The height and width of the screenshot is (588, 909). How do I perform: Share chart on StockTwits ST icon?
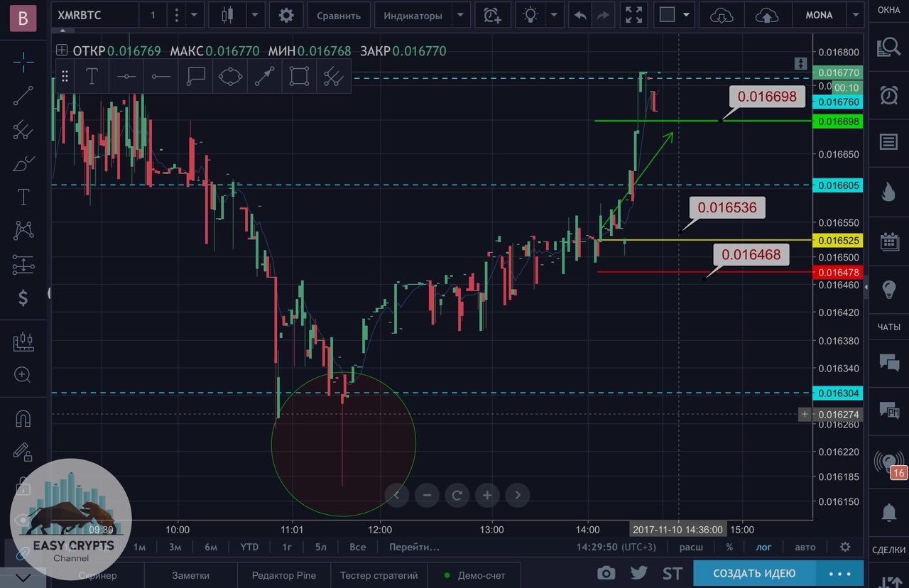(672, 573)
